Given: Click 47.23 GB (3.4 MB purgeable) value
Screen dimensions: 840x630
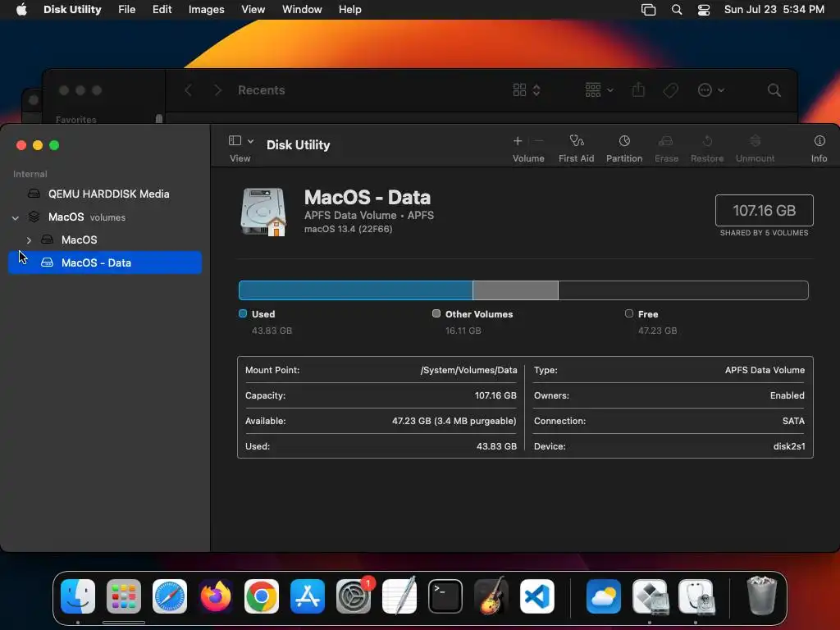Looking at the screenshot, I should (454, 421).
